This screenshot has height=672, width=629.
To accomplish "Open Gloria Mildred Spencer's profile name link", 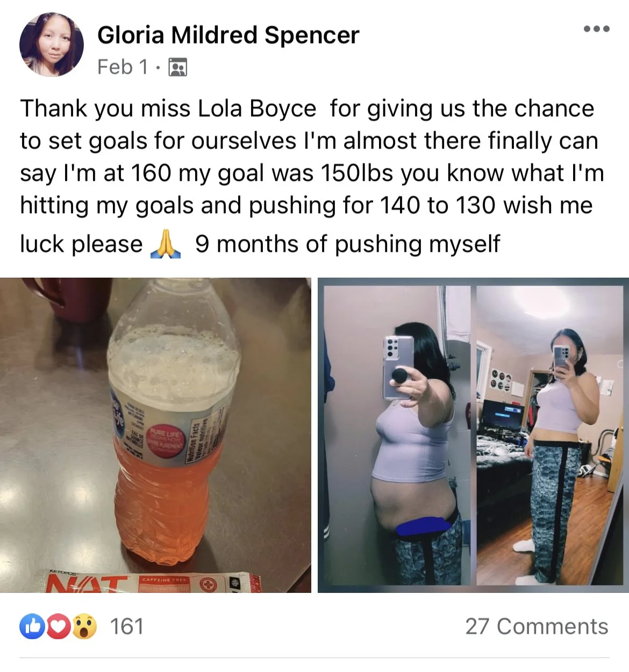I will pos(228,36).
